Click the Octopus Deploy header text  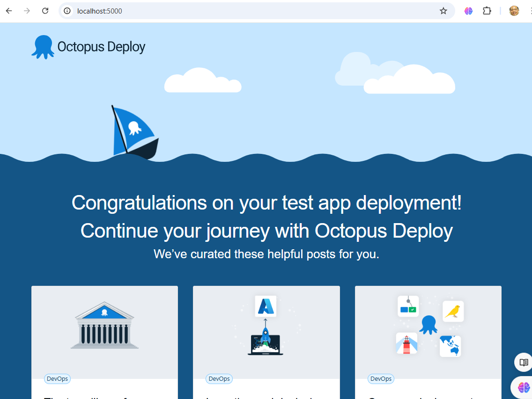[x=101, y=47]
